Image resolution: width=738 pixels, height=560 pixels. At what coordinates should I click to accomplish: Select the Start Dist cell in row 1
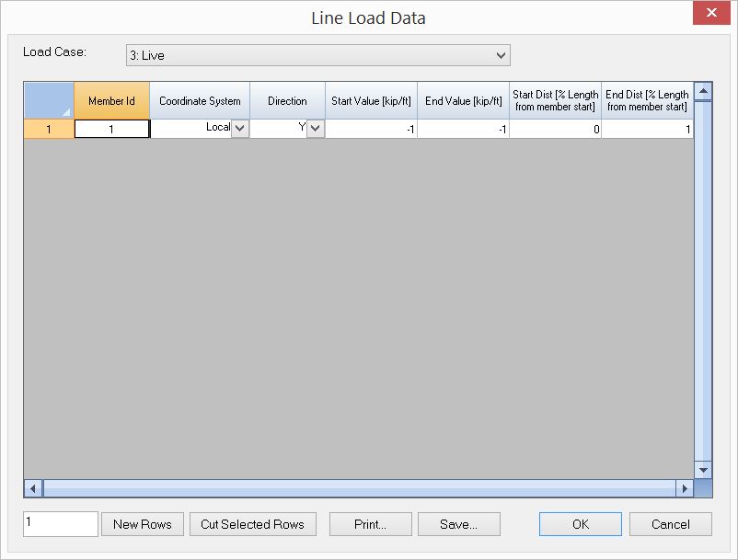(555, 130)
